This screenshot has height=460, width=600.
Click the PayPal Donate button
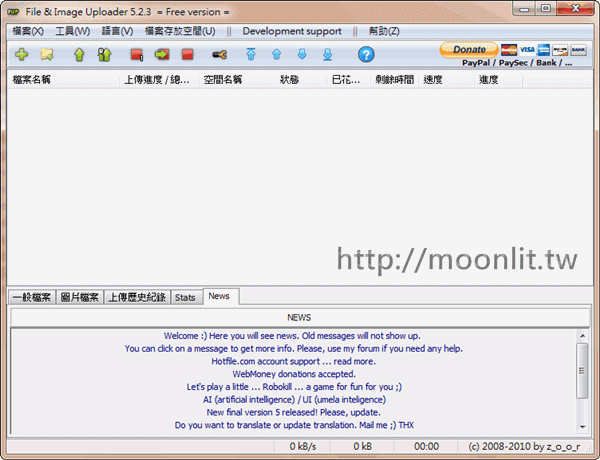point(468,49)
